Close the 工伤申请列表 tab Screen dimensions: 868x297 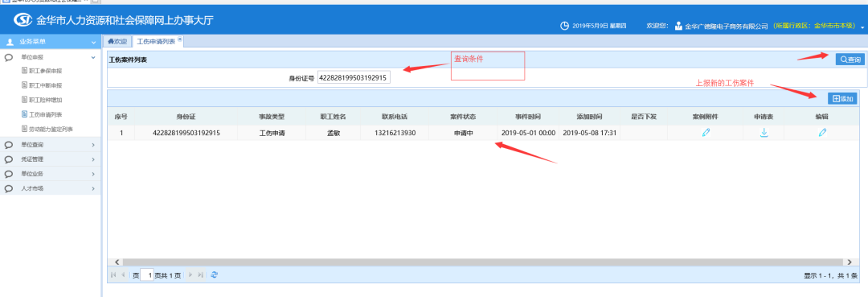(179, 40)
